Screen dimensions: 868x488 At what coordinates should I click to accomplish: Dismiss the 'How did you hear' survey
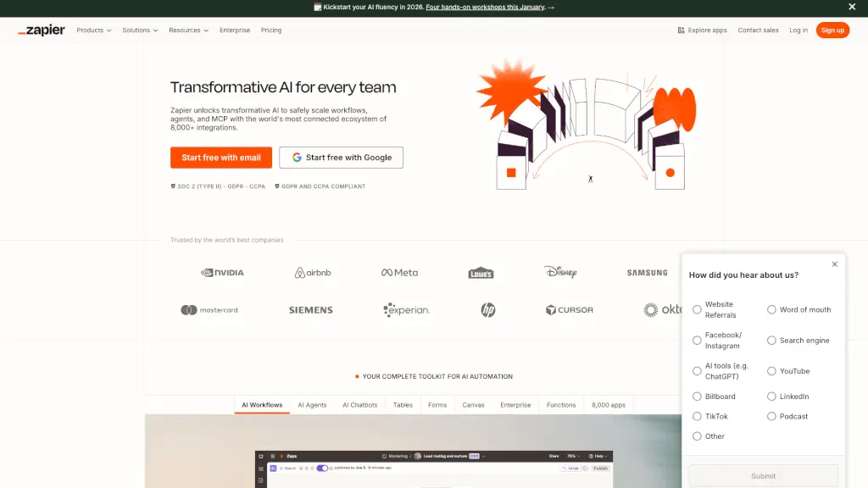pyautogui.click(x=835, y=263)
